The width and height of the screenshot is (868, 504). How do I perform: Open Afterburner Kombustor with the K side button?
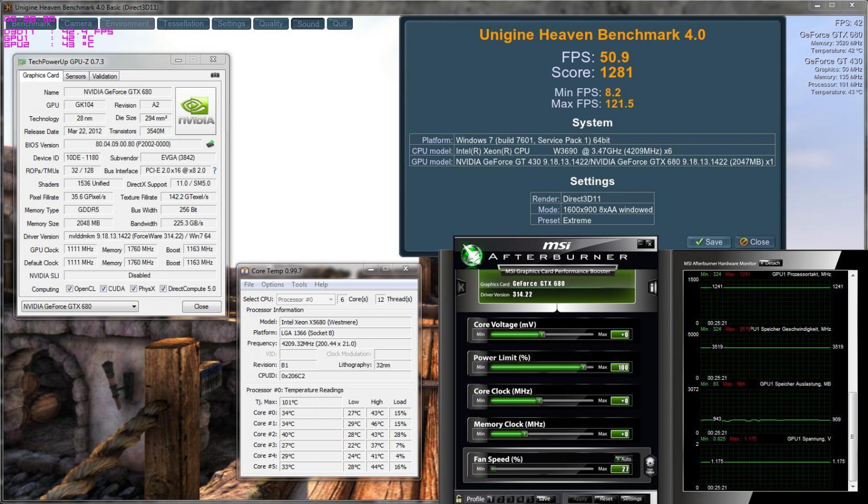tap(461, 287)
